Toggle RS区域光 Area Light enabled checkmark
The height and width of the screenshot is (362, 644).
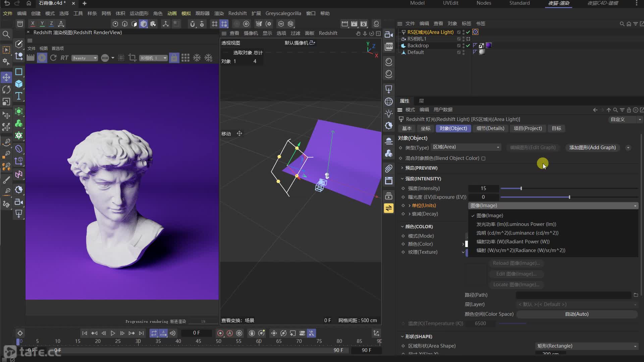click(x=468, y=32)
